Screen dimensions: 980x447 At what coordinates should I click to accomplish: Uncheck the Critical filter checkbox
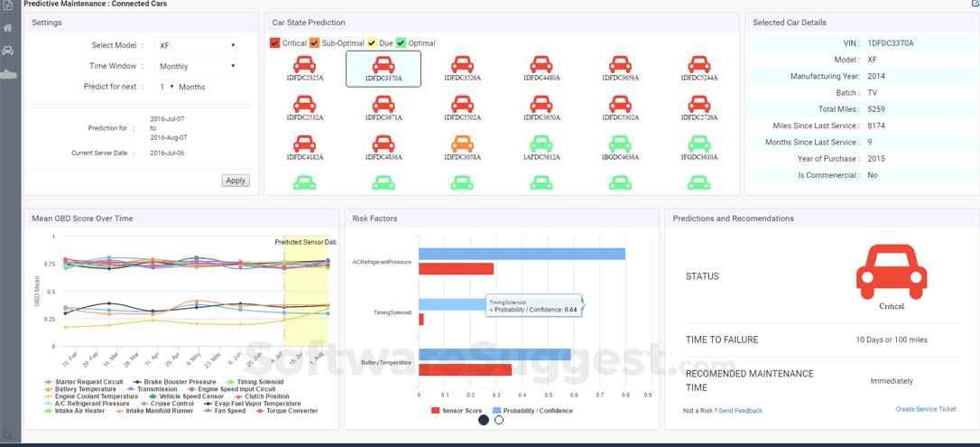pyautogui.click(x=275, y=43)
